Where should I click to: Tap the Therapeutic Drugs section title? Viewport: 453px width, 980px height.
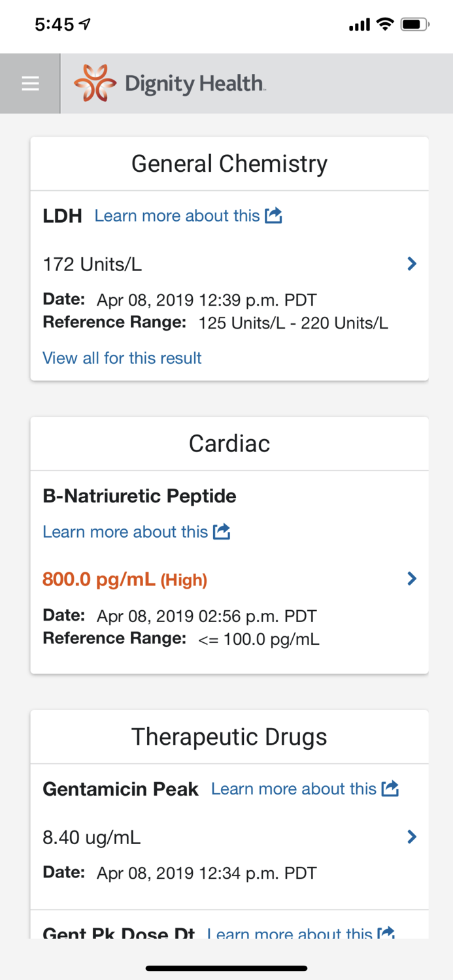[x=229, y=736]
